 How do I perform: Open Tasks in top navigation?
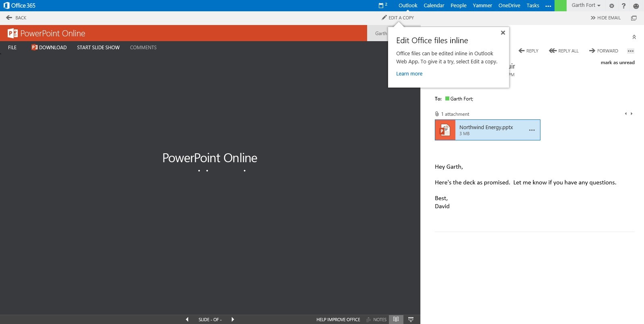(x=533, y=6)
